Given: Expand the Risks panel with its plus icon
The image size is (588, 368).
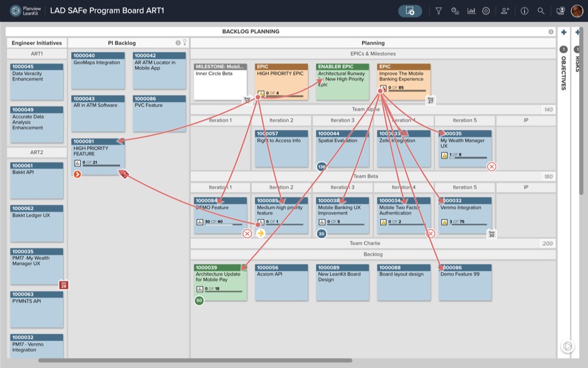Looking at the screenshot, I should [x=577, y=32].
